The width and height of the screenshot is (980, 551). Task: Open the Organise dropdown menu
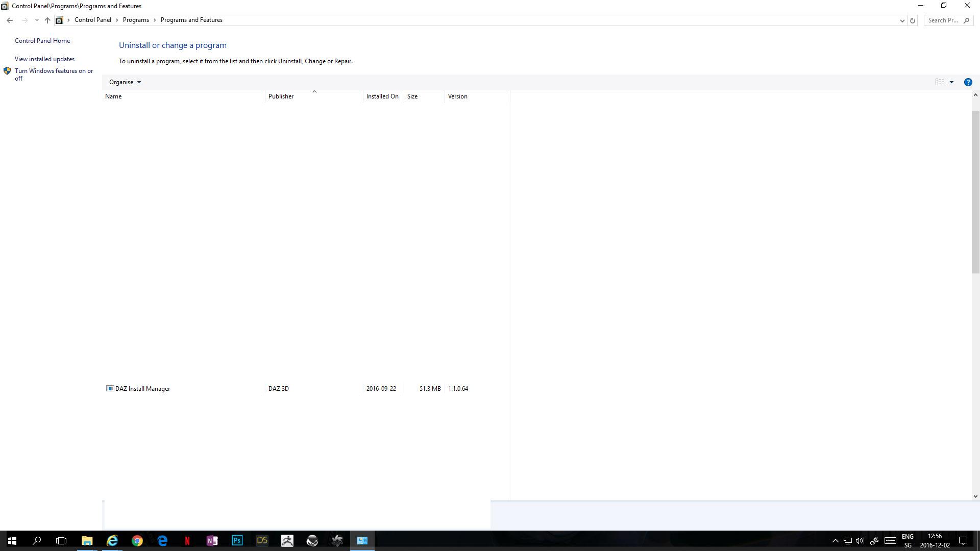click(125, 82)
